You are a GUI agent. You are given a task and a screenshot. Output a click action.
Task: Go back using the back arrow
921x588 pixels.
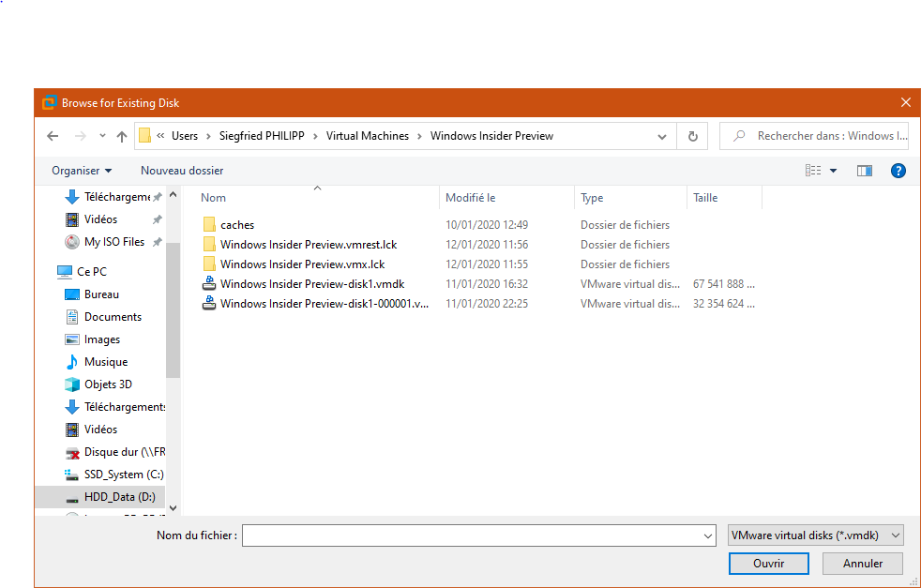[x=53, y=136]
